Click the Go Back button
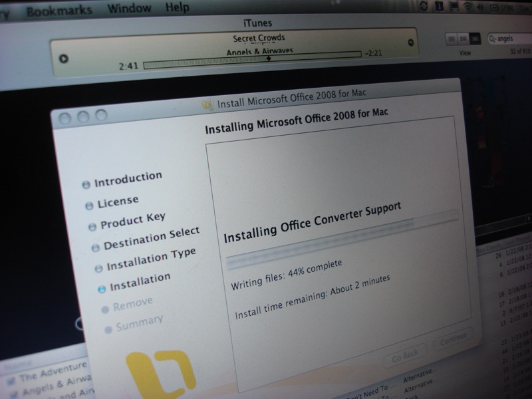 (405, 356)
